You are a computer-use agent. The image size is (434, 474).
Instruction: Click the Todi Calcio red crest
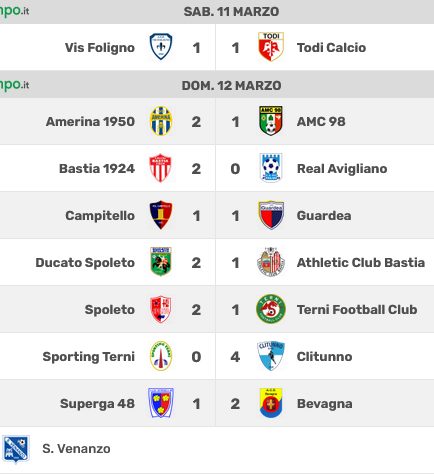271,47
